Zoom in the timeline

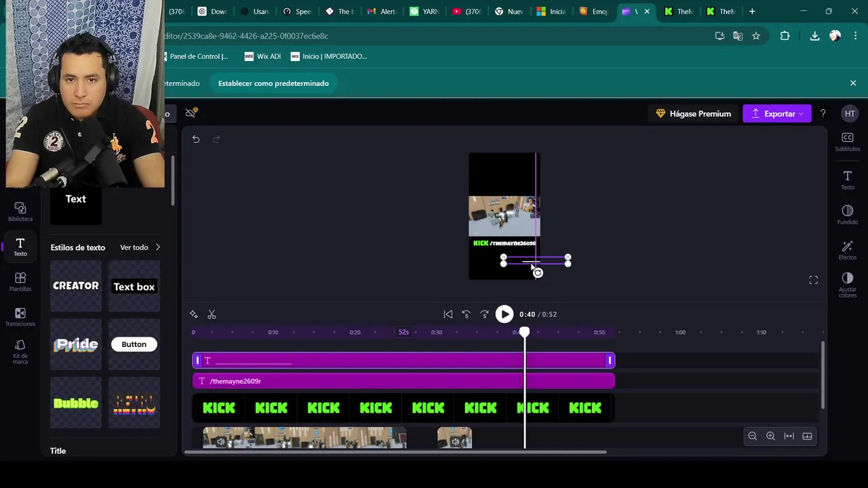coord(770,436)
